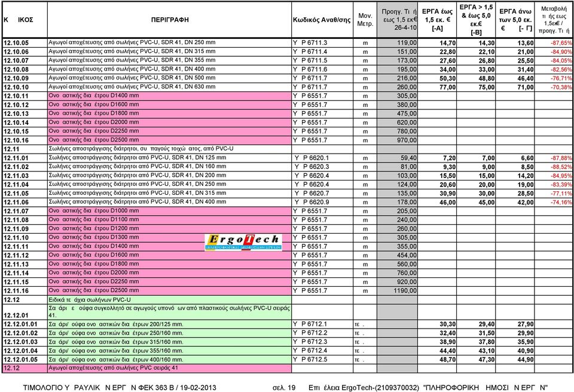Select value 1190,00 in row 12.11.16
574x392 pixels.
pyautogui.click(x=405, y=290)
